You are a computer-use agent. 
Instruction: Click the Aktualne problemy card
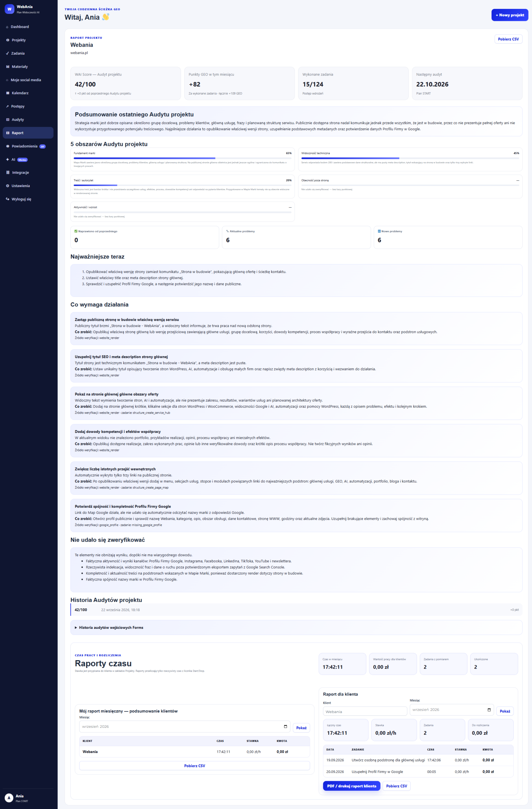pos(296,237)
